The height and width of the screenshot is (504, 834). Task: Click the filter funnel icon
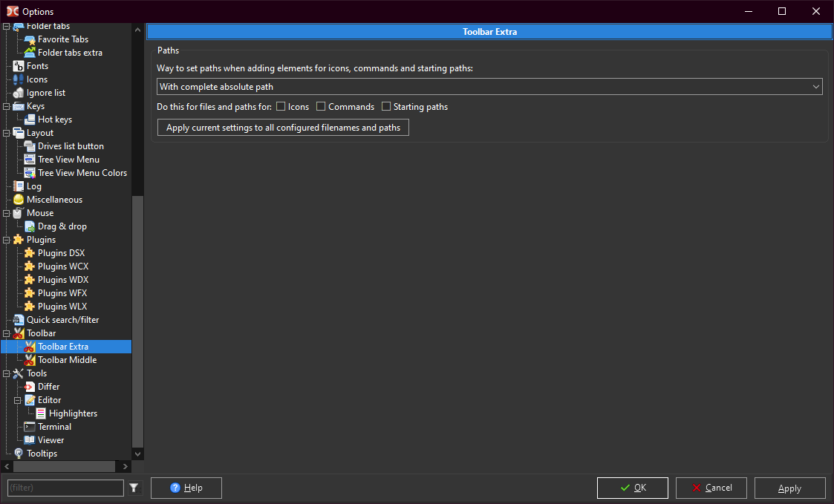click(134, 488)
